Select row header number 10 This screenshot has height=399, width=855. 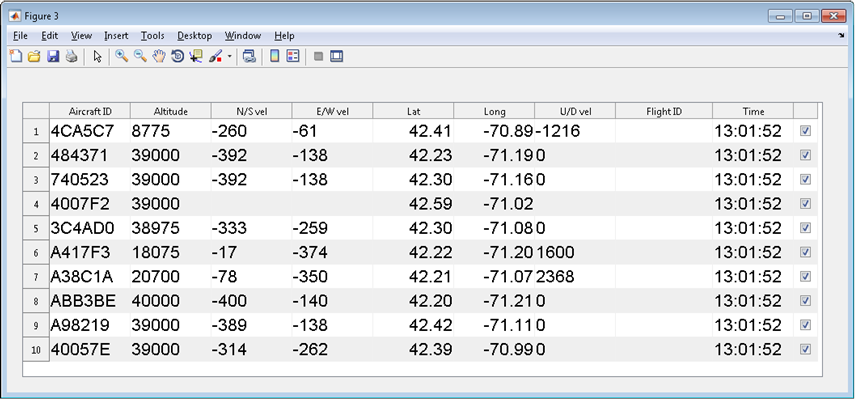[36, 349]
